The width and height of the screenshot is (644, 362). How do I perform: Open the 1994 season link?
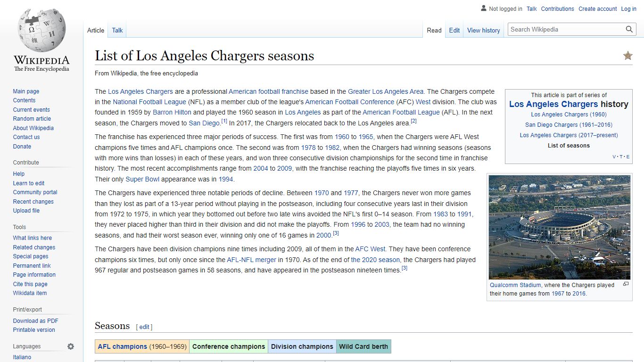(x=226, y=179)
